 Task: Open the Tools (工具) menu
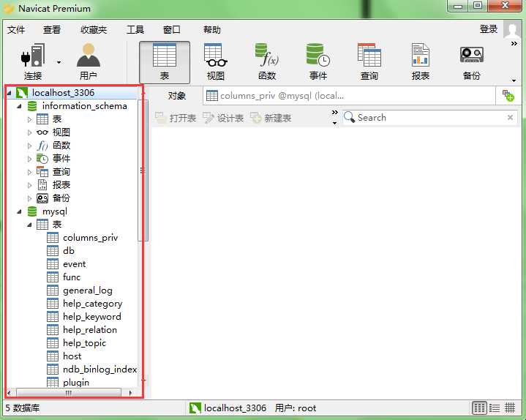[x=135, y=30]
